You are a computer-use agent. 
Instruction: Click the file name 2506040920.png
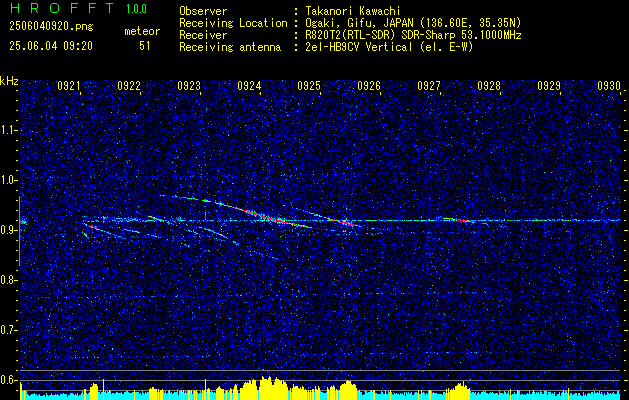point(51,27)
